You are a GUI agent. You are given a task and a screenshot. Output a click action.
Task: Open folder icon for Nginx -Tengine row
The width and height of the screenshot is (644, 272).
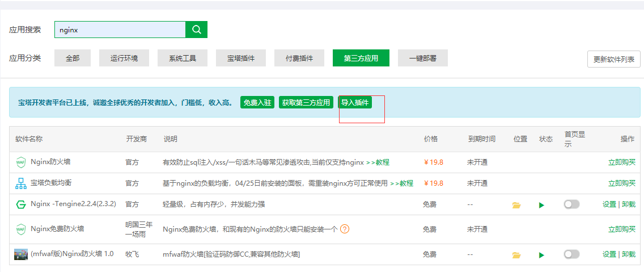(x=516, y=205)
